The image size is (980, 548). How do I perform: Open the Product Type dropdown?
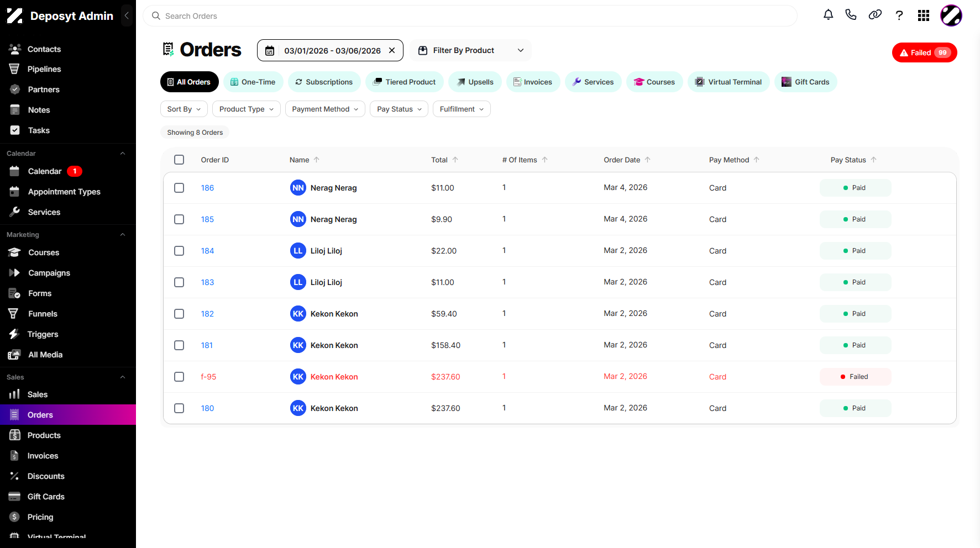247,109
